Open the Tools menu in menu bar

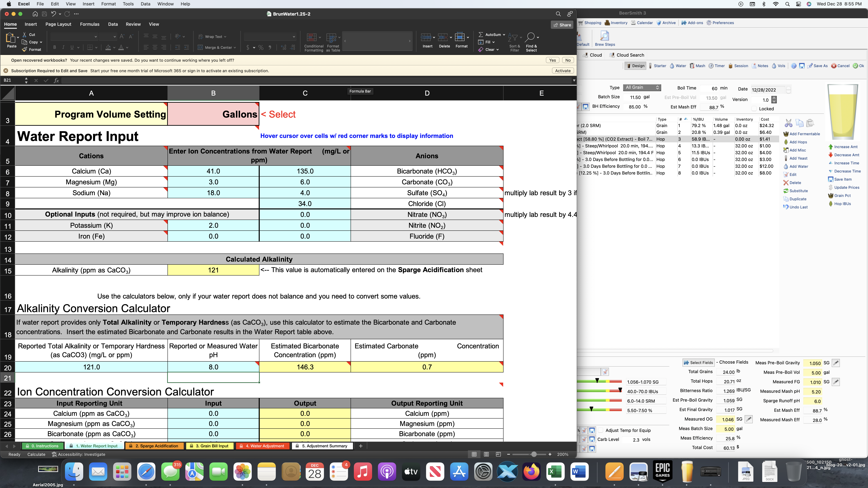pos(128,4)
